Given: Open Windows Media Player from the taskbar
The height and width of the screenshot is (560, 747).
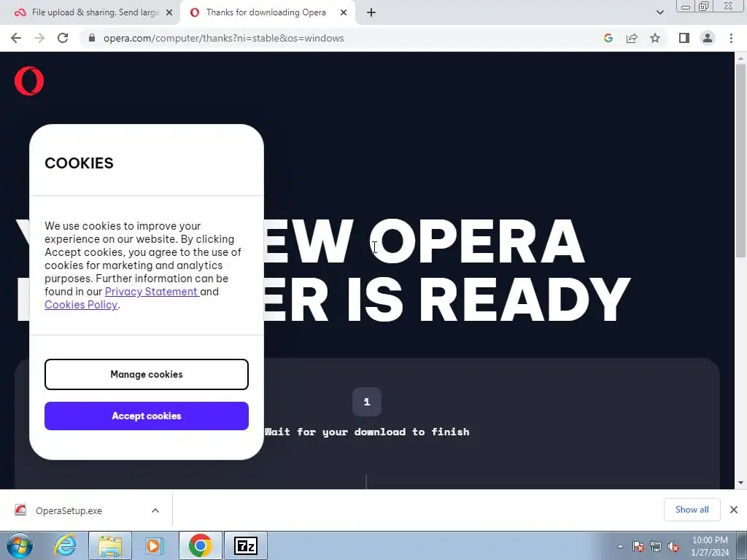Looking at the screenshot, I should [x=153, y=545].
